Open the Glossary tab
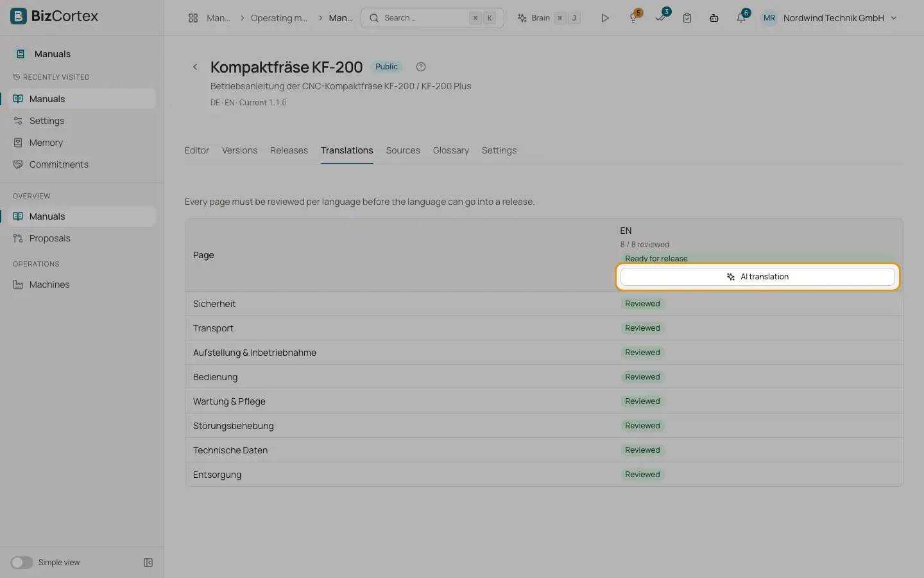This screenshot has width=924, height=578. coord(451,150)
